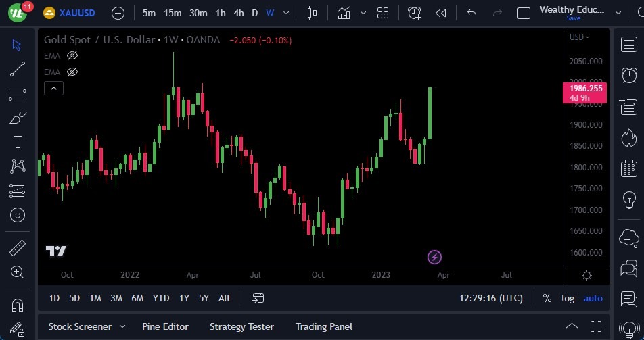
Task: Toggle the log scale option
Action: (568, 298)
